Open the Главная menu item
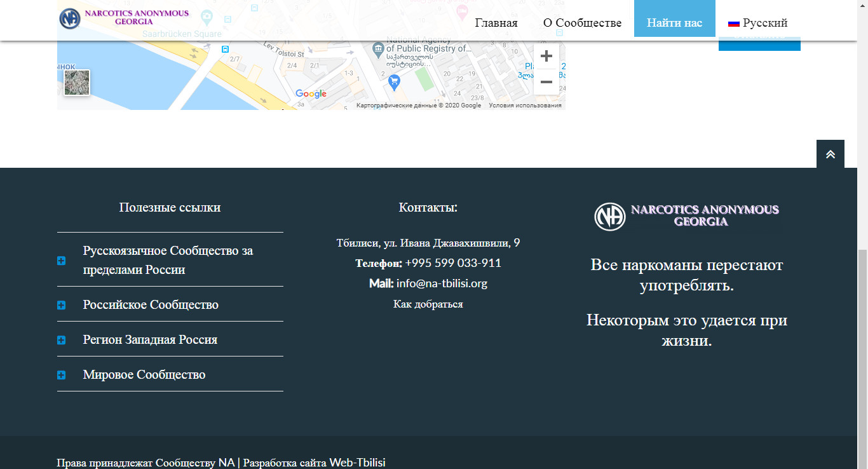This screenshot has width=868, height=469. (x=496, y=23)
